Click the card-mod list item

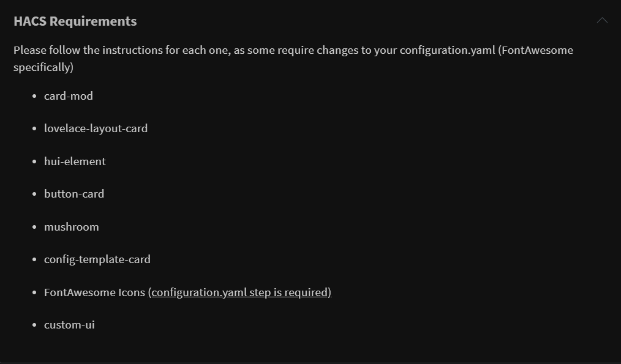pyautogui.click(x=69, y=96)
